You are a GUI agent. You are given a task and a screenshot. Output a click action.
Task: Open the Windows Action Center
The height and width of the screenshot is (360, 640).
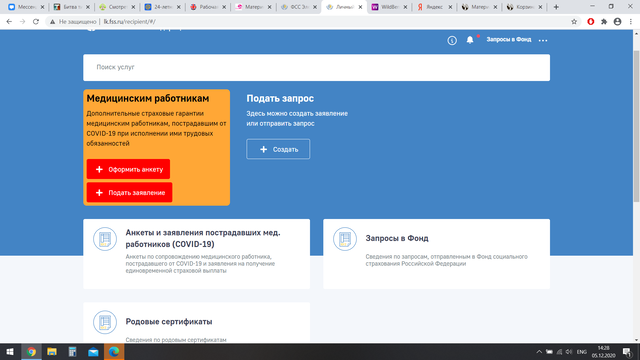pos(628,352)
